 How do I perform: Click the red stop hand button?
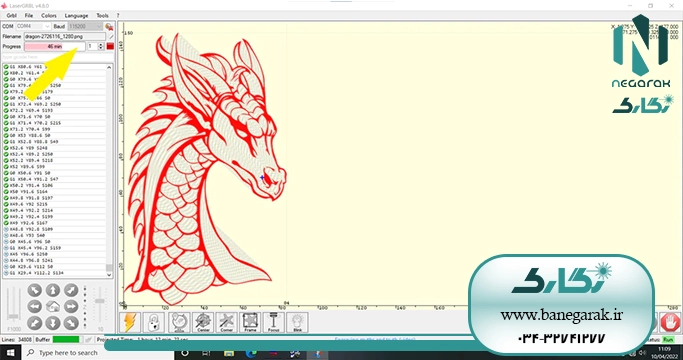point(670,323)
